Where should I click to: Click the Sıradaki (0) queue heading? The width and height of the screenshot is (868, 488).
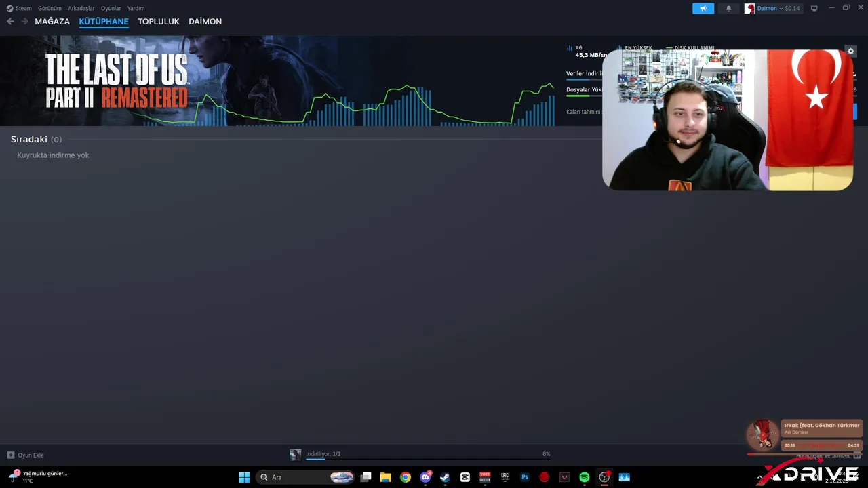36,139
